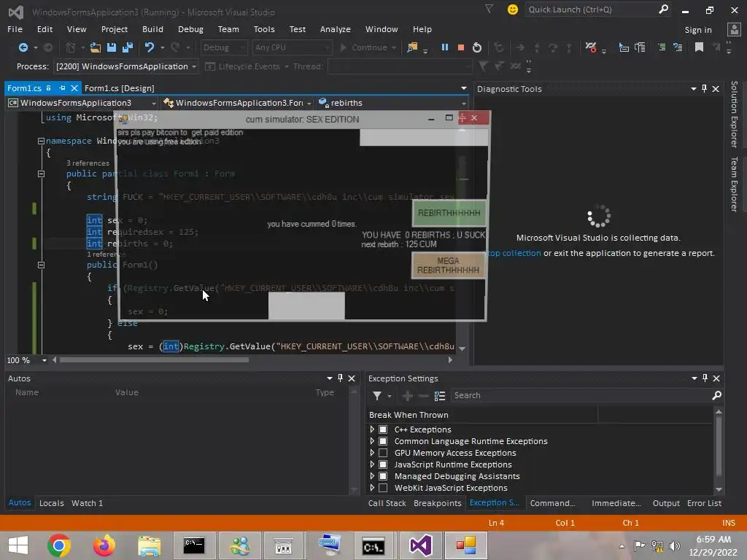Click the Quick Launch search magnifier icon
Screen dimensions: 747x560
point(663,9)
